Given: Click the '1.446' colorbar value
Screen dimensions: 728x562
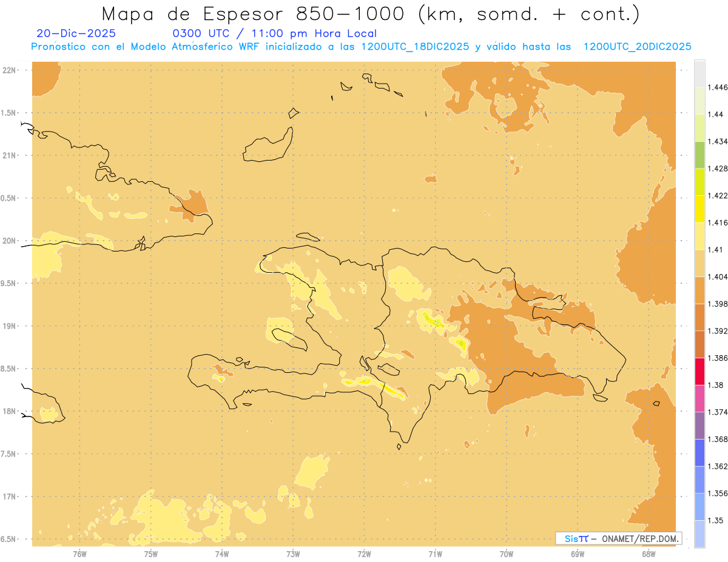Looking at the screenshot, I should coord(718,87).
